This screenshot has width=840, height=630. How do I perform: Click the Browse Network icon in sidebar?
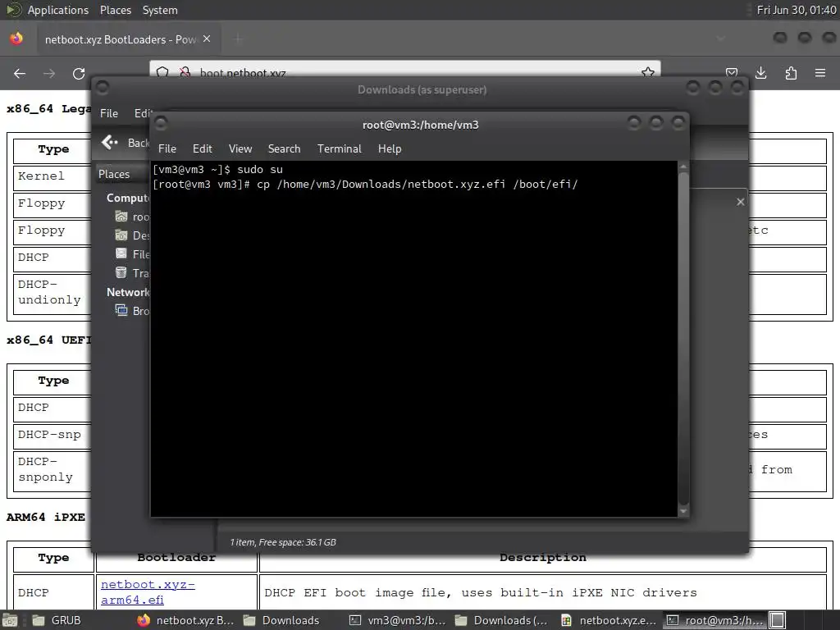[121, 310]
